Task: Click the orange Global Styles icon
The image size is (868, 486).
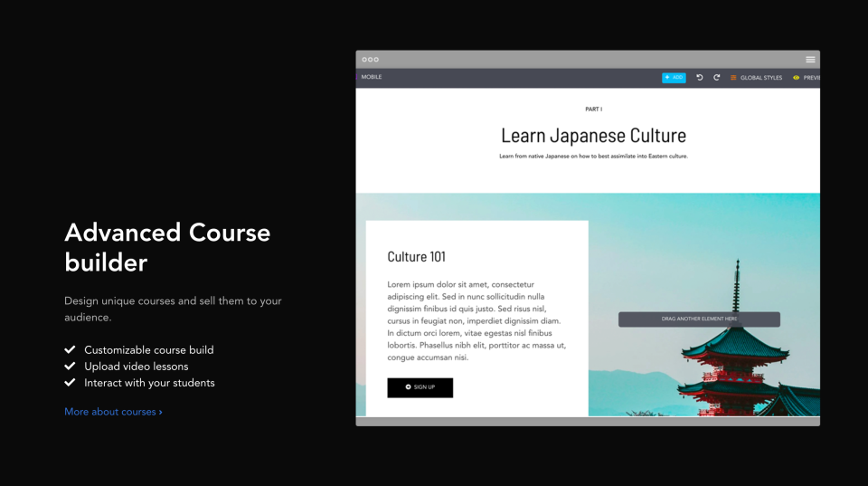Action: [733, 78]
